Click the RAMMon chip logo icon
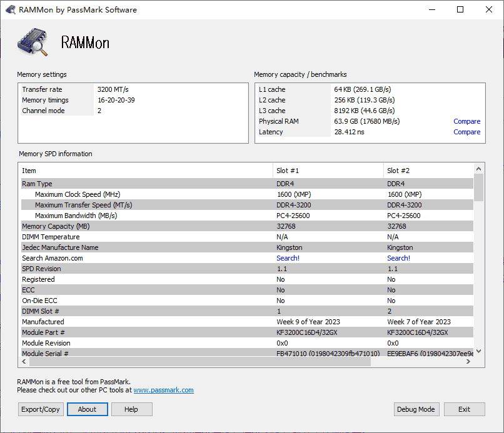 click(33, 42)
